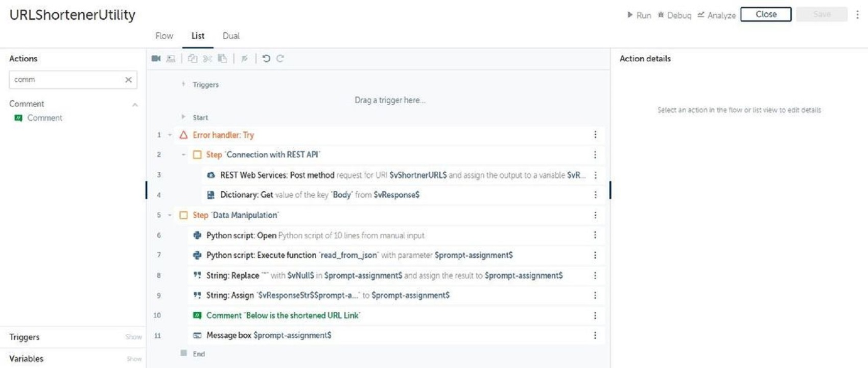
Task: Select the String: Assign line
Action: click(396, 295)
